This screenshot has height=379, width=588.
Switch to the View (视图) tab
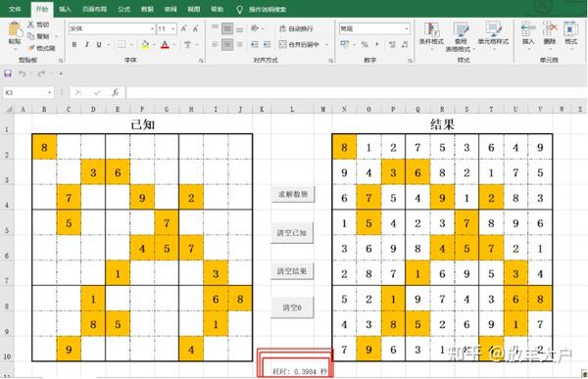click(x=193, y=9)
